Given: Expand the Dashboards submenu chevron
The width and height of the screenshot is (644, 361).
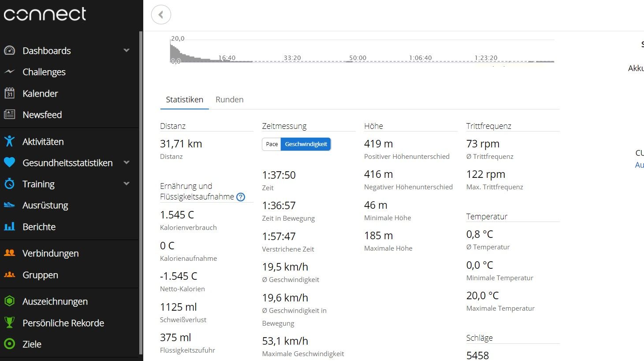Looking at the screenshot, I should click(127, 50).
